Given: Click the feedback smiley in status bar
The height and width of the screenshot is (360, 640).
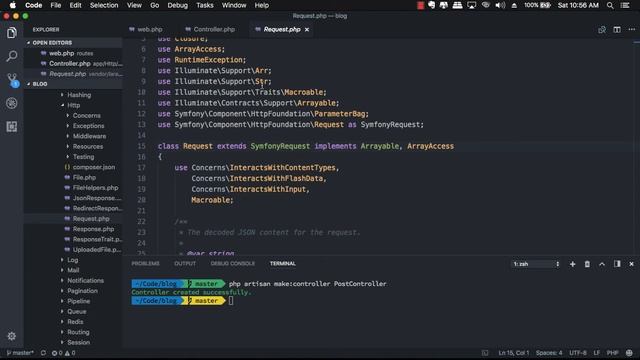Looking at the screenshot, I should (x=629, y=353).
